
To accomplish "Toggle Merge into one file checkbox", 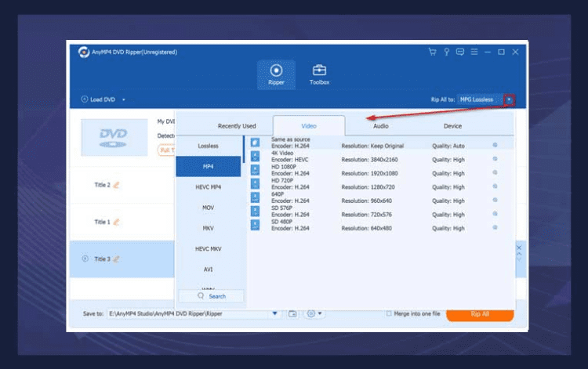I will pos(389,313).
